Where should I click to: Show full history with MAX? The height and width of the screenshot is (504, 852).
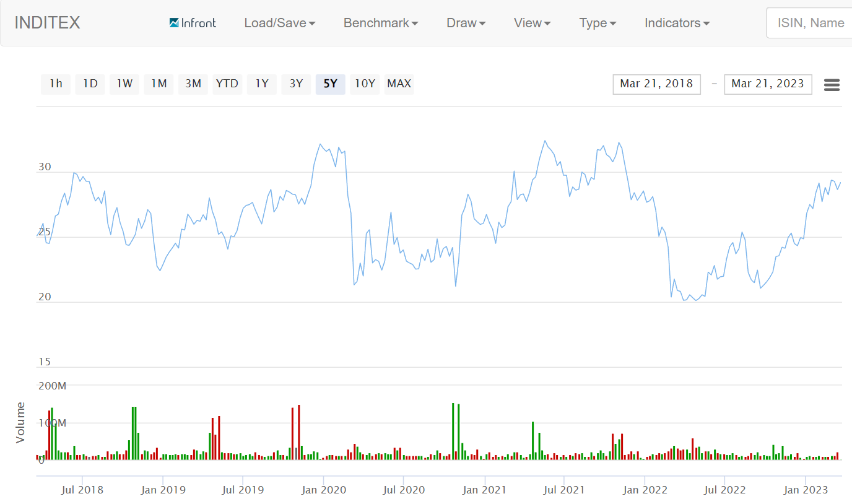pyautogui.click(x=399, y=84)
